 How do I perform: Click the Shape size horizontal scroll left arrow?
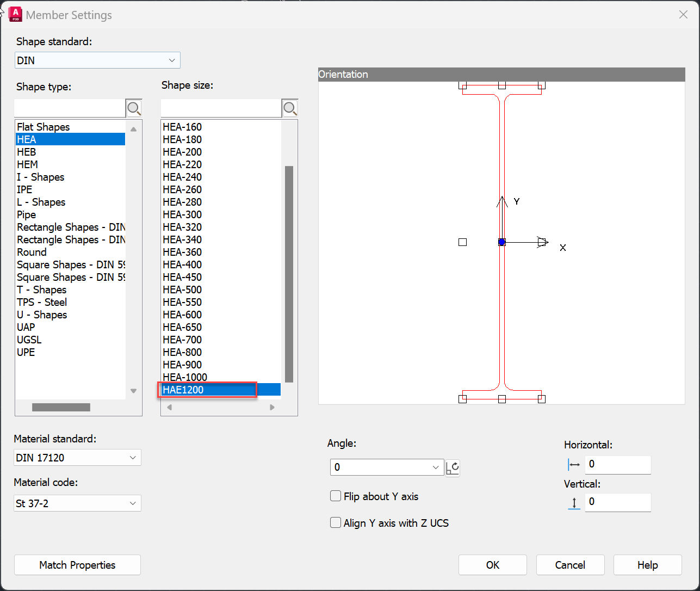point(170,407)
